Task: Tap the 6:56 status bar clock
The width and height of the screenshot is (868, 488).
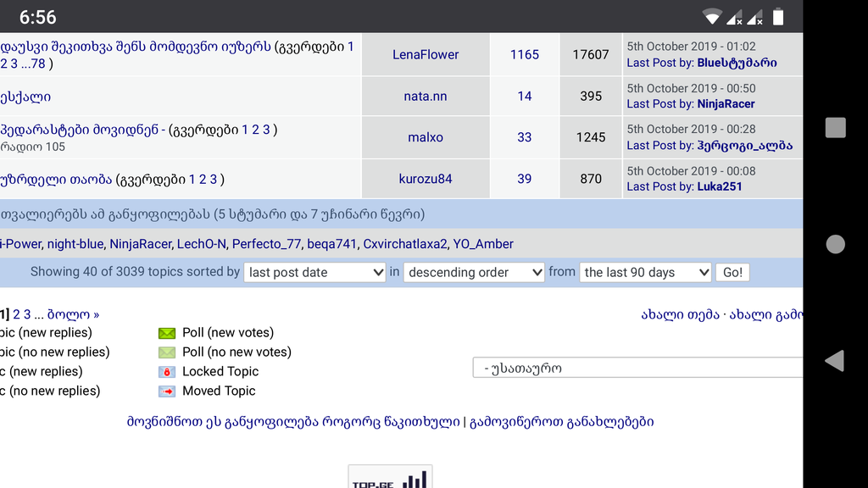Action: click(37, 17)
